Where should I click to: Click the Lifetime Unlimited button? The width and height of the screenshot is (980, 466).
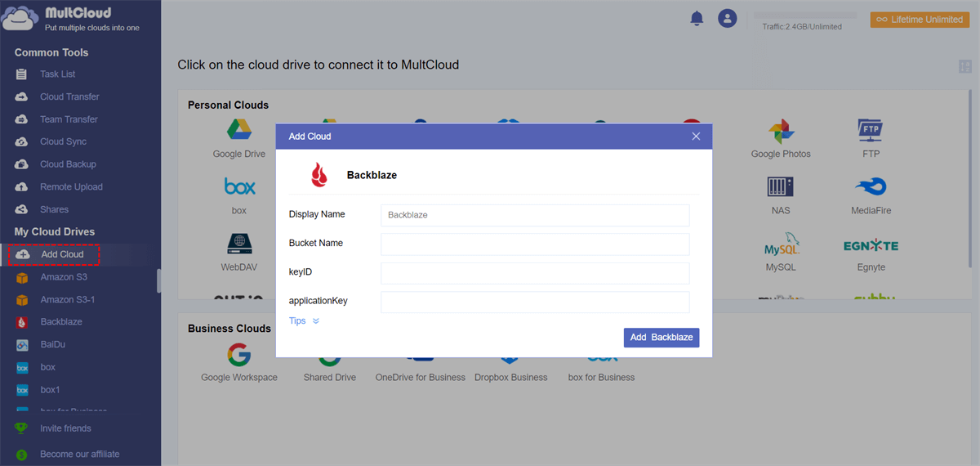[920, 20]
